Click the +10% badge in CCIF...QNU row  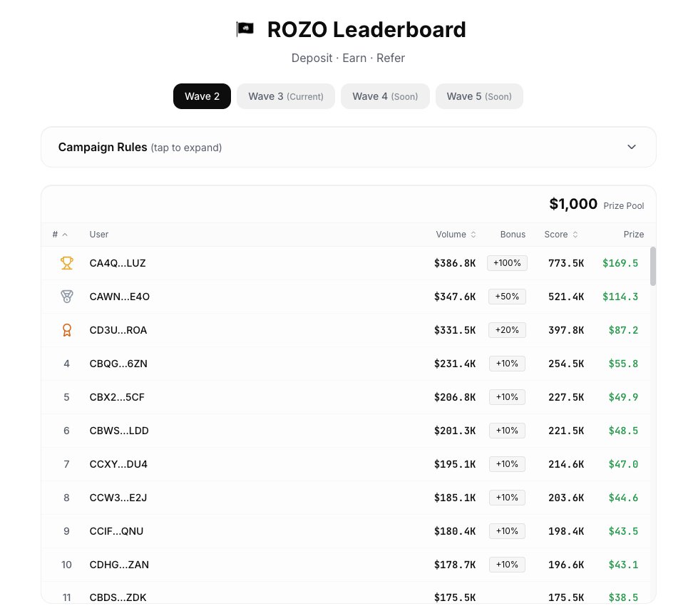[x=507, y=531]
